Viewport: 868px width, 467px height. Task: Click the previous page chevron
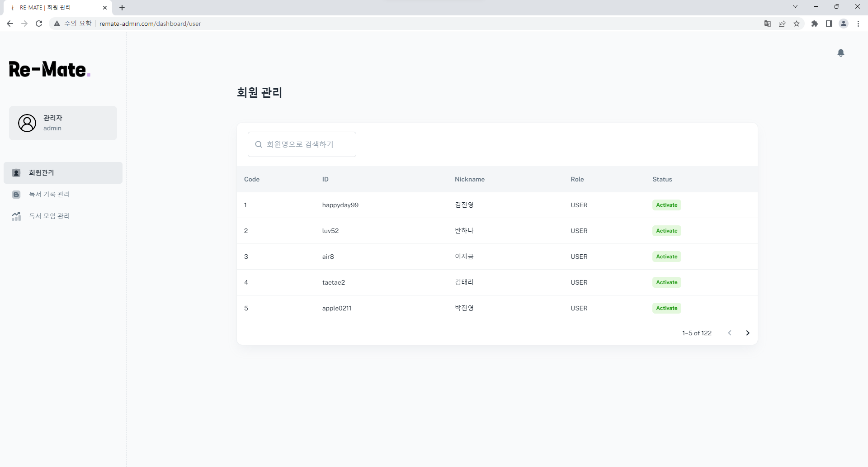click(730, 333)
